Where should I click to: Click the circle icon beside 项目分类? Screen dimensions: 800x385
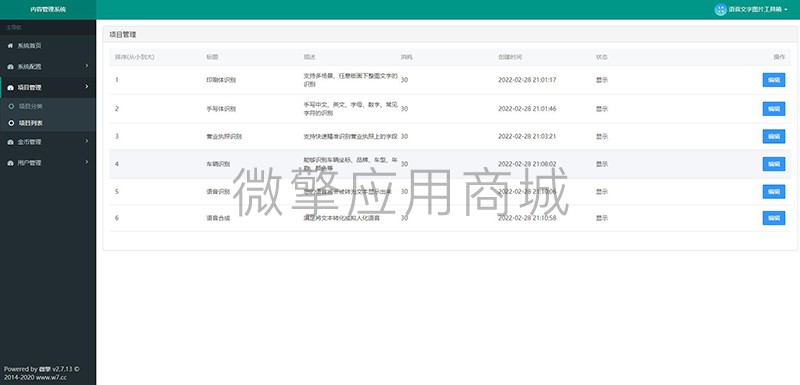[x=11, y=106]
